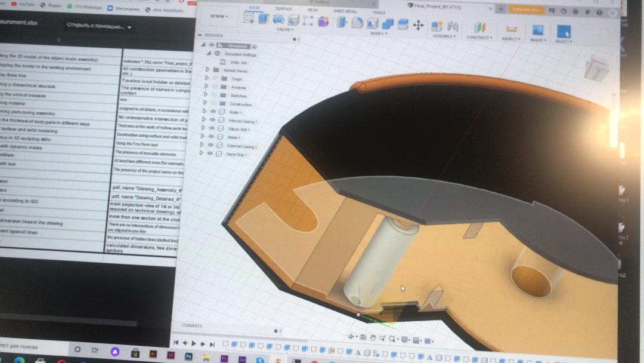Click the orange Subscribe Now button
Screen dimensions: 644x363
(x=525, y=10)
